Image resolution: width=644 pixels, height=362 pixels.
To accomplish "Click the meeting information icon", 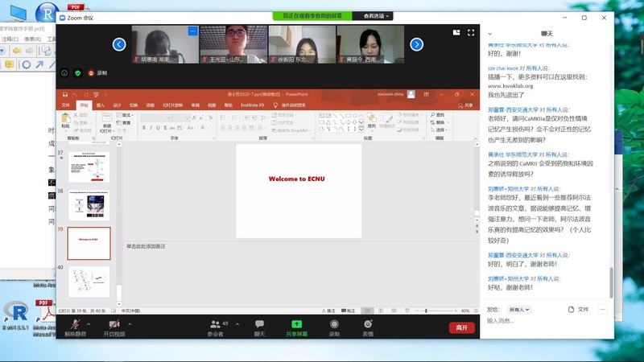I will [x=64, y=72].
